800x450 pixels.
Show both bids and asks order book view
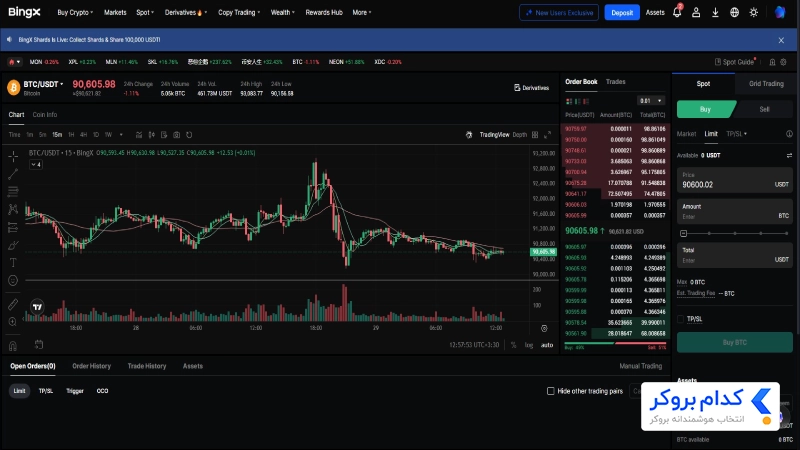(569, 101)
